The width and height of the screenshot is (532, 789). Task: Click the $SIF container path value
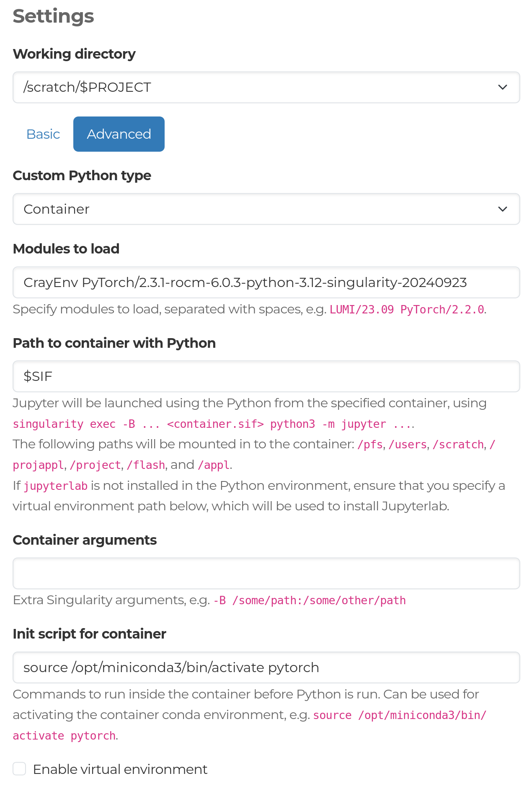point(38,376)
